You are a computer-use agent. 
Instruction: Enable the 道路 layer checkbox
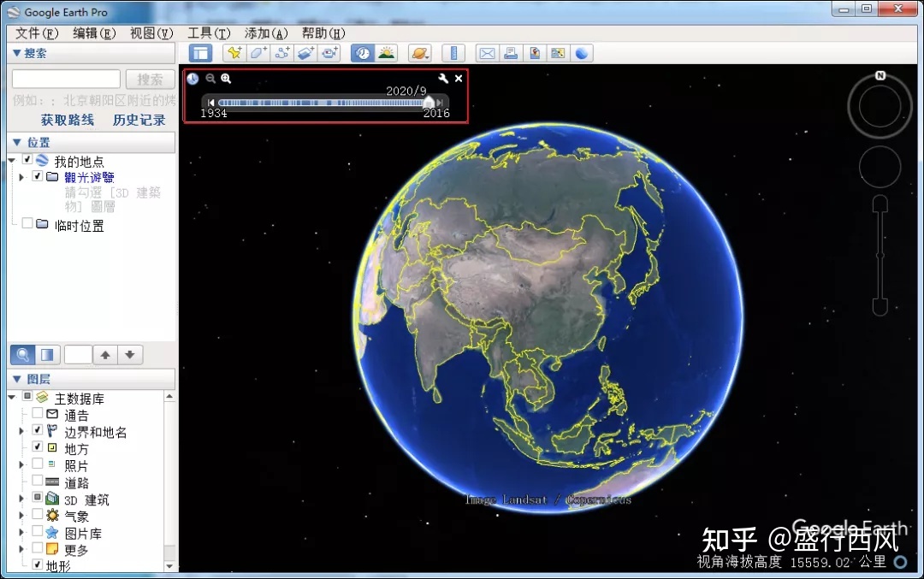(x=37, y=481)
